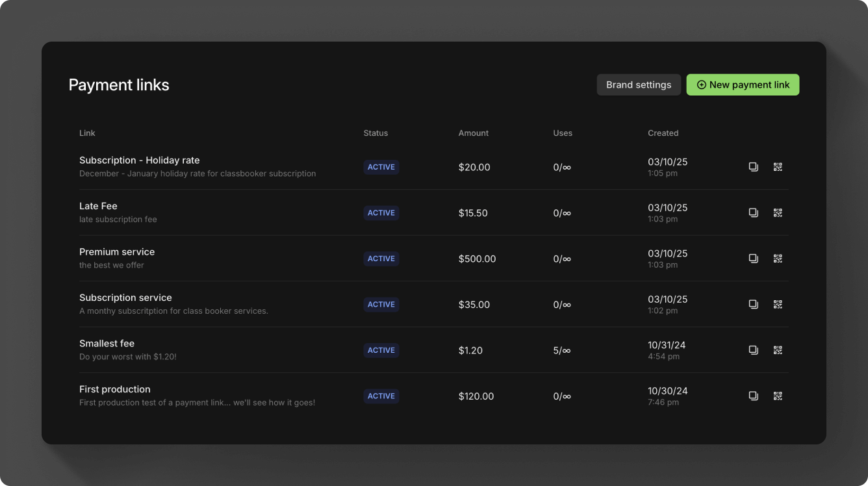The image size is (868, 486).
Task: Copy the First production payment link
Action: [753, 396]
